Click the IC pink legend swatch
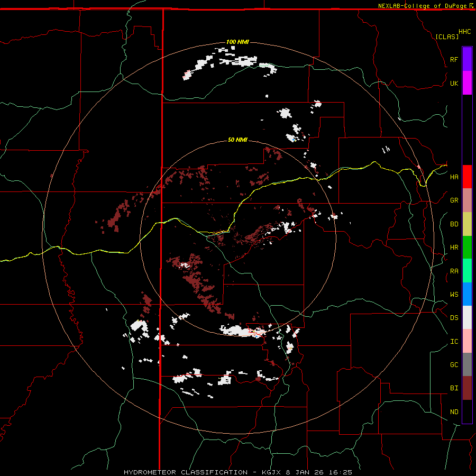 pos(467,341)
